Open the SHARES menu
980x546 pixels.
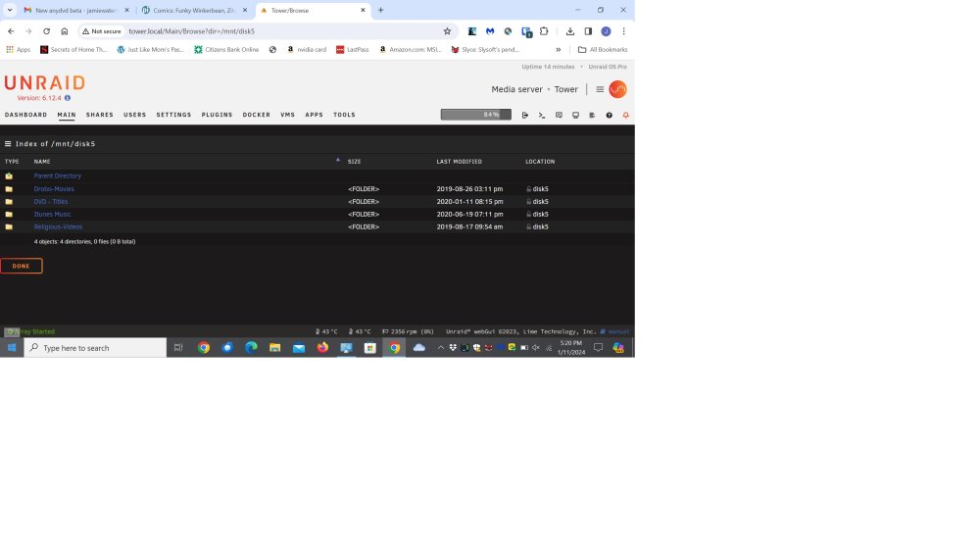pyautogui.click(x=100, y=115)
